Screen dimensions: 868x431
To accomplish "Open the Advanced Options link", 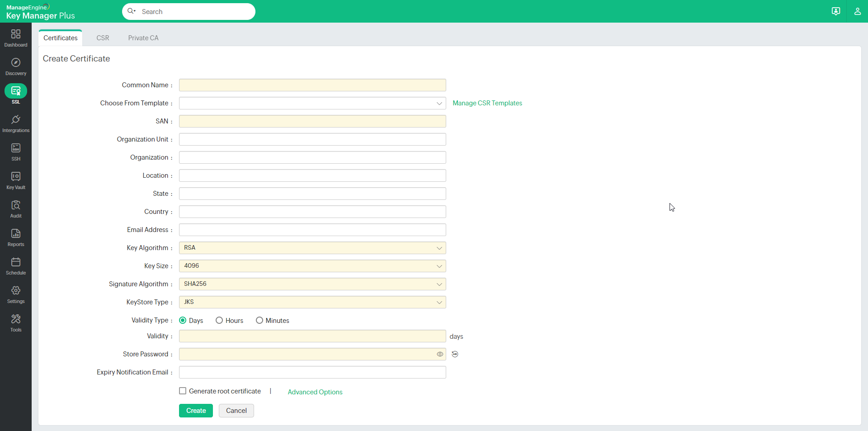I will (315, 392).
